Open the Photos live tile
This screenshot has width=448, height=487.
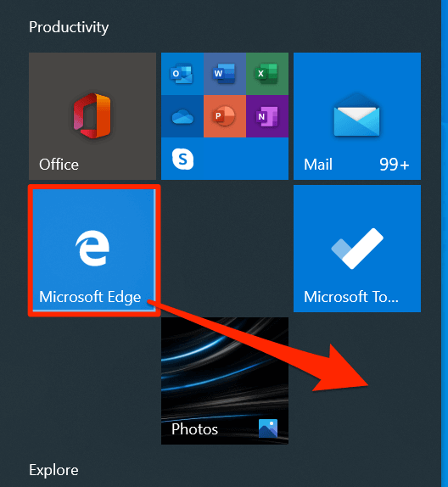coord(225,381)
